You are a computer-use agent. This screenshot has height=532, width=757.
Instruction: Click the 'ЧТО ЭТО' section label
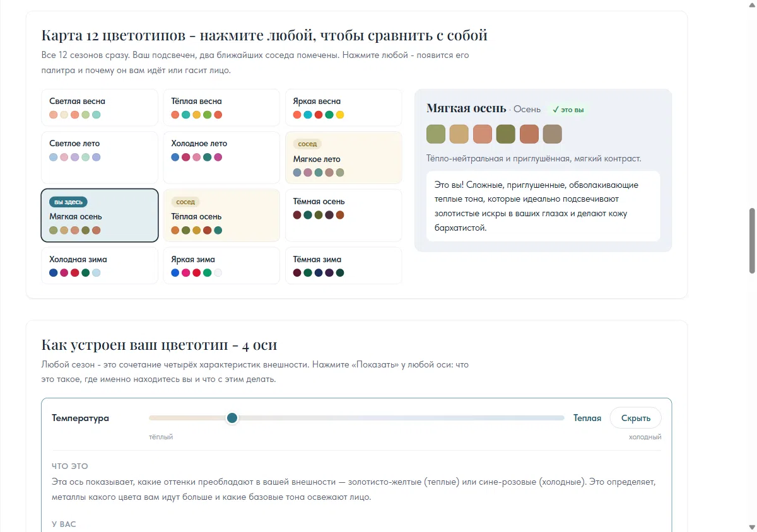click(x=69, y=466)
